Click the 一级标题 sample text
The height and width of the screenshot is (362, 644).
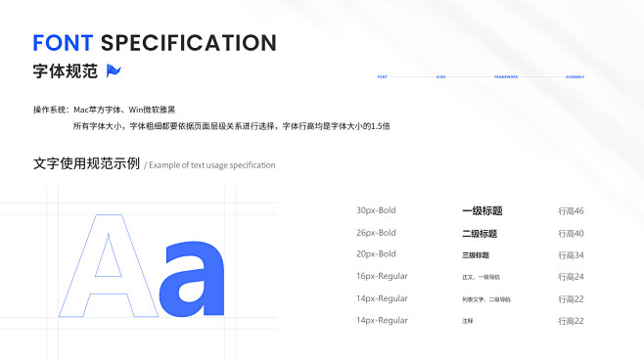[483, 211]
